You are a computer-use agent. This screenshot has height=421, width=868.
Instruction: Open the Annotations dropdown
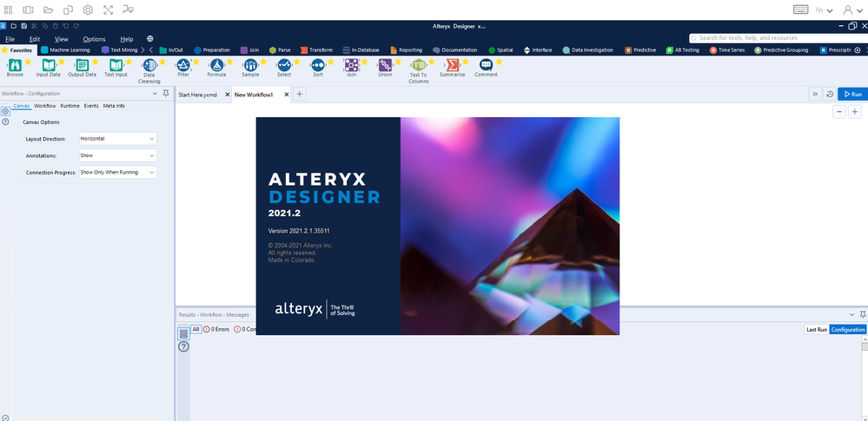coord(118,155)
